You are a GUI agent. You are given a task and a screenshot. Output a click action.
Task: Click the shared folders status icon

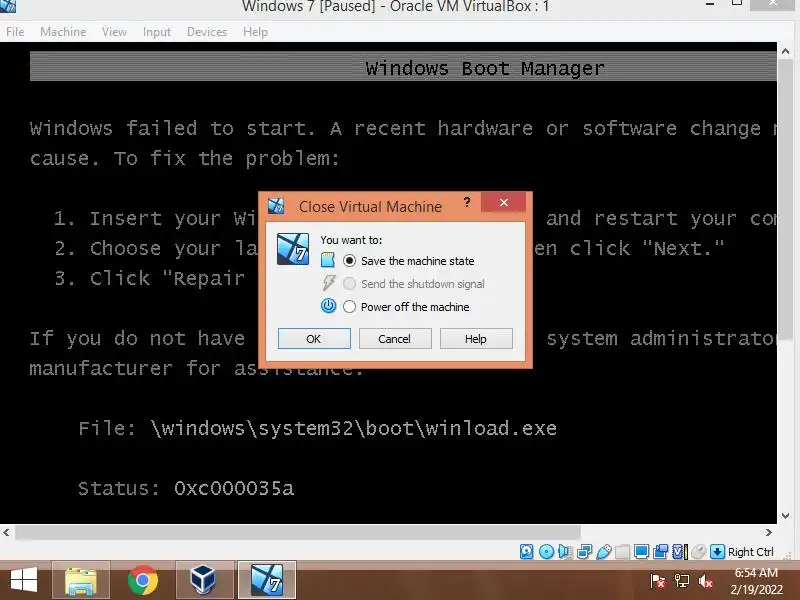(622, 552)
